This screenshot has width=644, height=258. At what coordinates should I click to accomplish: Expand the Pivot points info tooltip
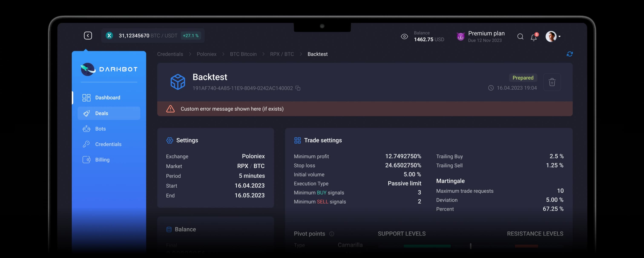pos(332,234)
